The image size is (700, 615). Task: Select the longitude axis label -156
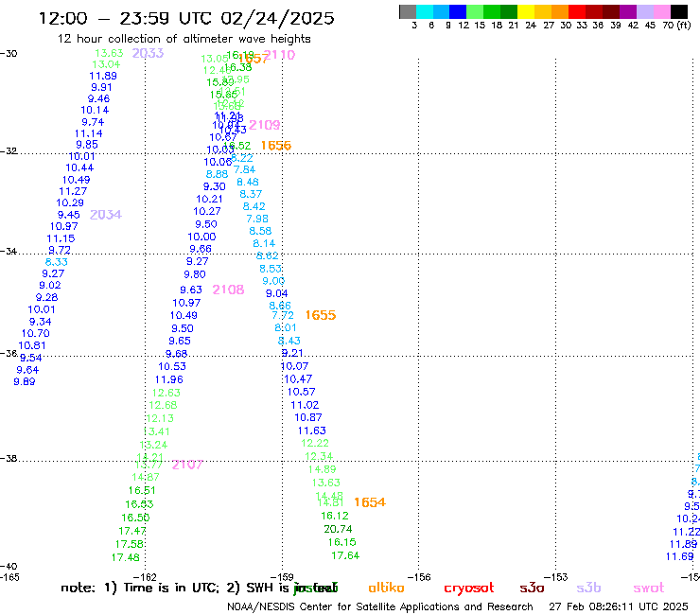[x=419, y=577]
